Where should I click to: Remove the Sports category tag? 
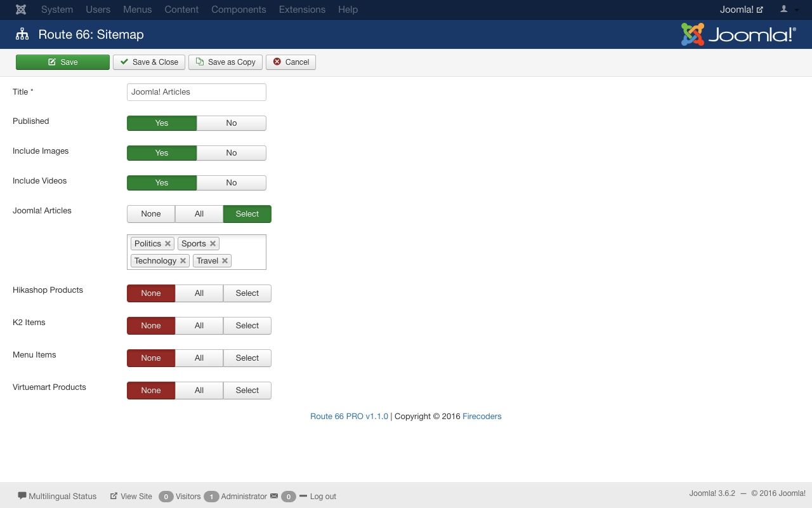213,244
